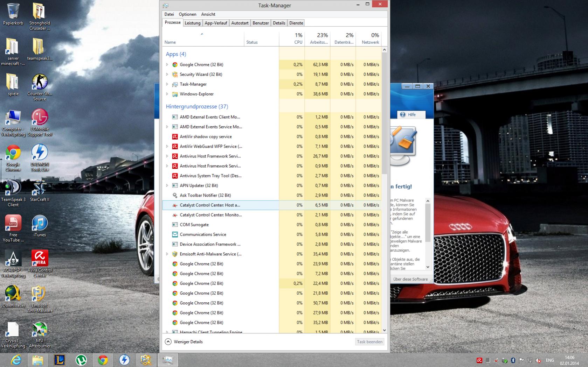Open DAEMON Tools from the taskbar

(x=124, y=360)
